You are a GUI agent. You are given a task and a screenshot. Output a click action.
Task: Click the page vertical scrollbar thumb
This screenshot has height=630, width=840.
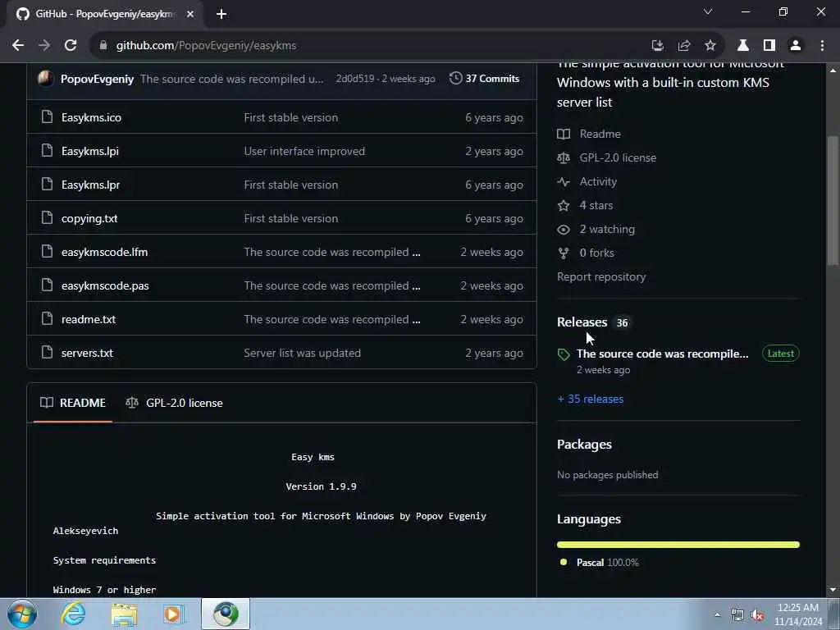click(833, 200)
